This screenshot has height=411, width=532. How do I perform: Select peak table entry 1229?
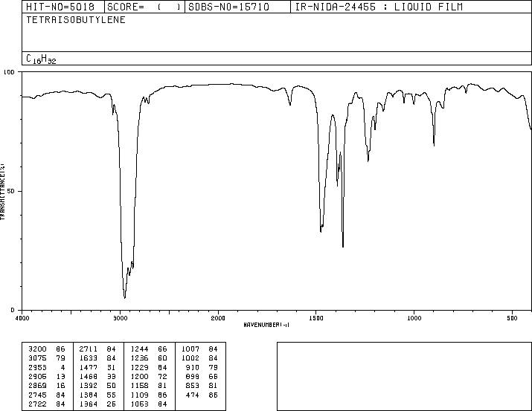click(139, 367)
